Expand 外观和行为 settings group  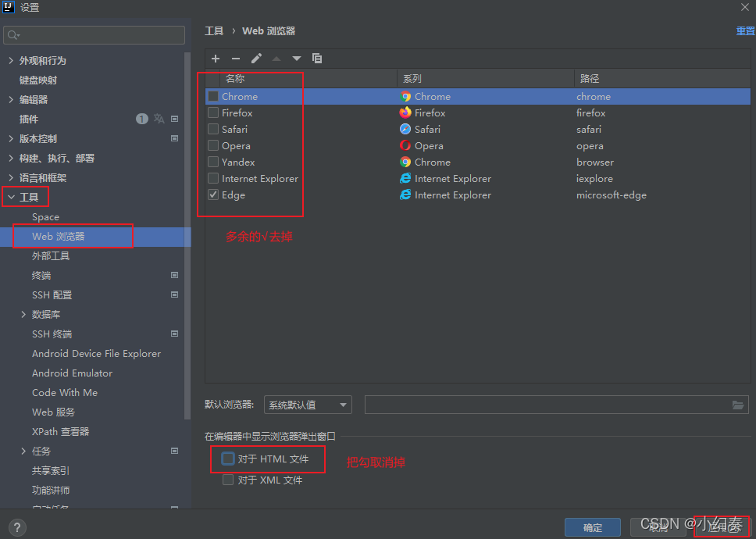pyautogui.click(x=11, y=60)
